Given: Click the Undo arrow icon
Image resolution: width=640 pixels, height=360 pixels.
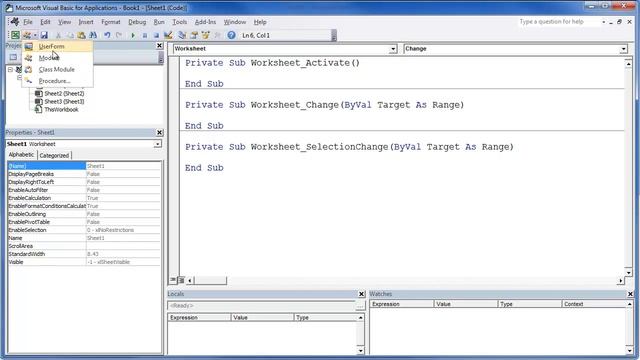Looking at the screenshot, I should click(107, 36).
